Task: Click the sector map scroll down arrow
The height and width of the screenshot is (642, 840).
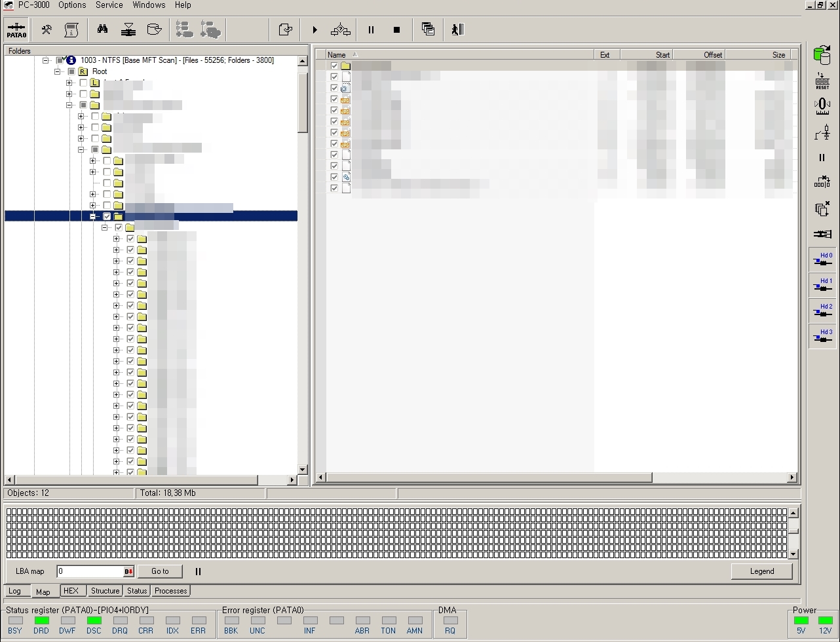Action: [793, 554]
